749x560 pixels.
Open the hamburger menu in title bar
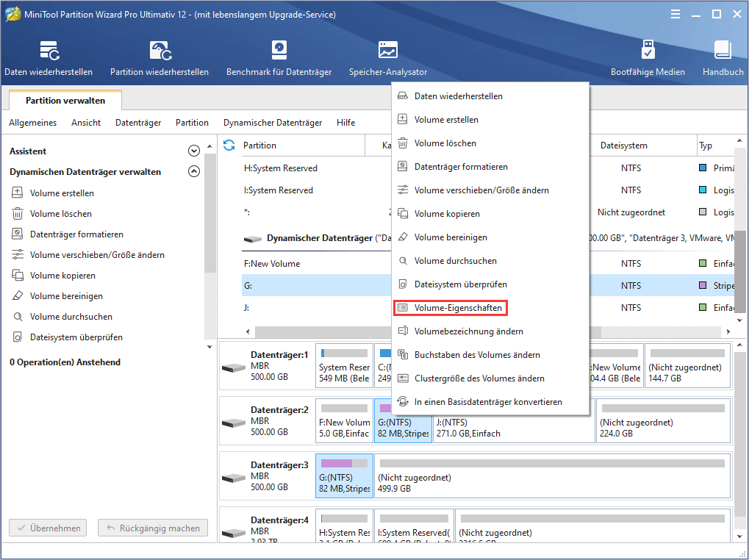[675, 14]
